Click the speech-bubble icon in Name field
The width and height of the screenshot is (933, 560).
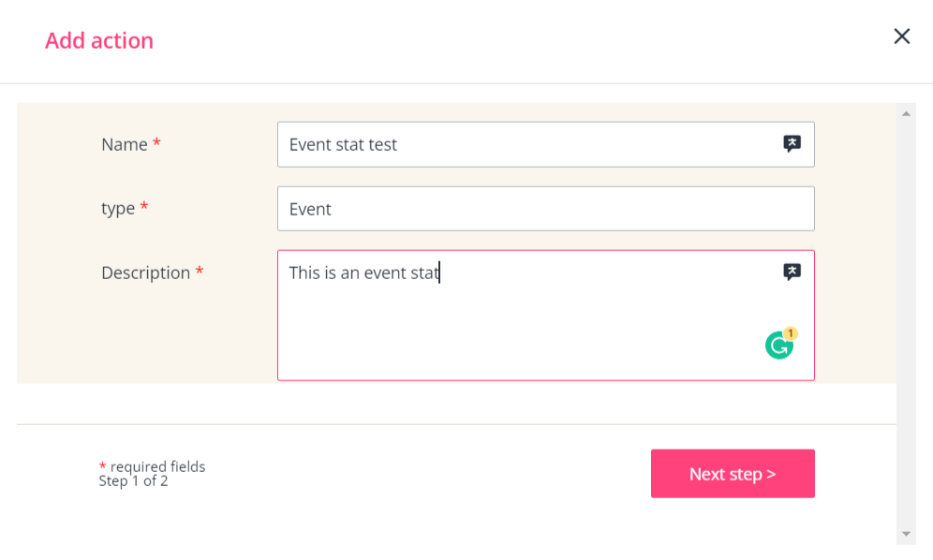(792, 144)
